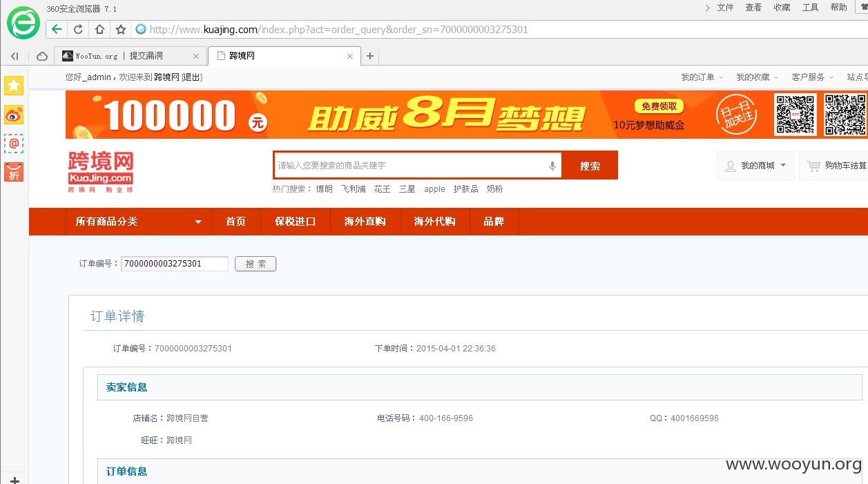Screen dimensions: 868x484
Task: Click the 退出 logout link
Action: point(192,77)
